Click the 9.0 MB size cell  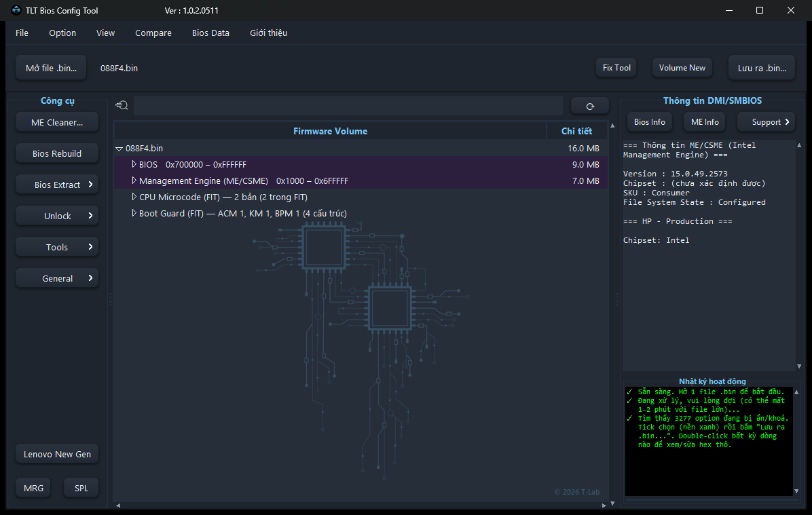pyautogui.click(x=586, y=165)
